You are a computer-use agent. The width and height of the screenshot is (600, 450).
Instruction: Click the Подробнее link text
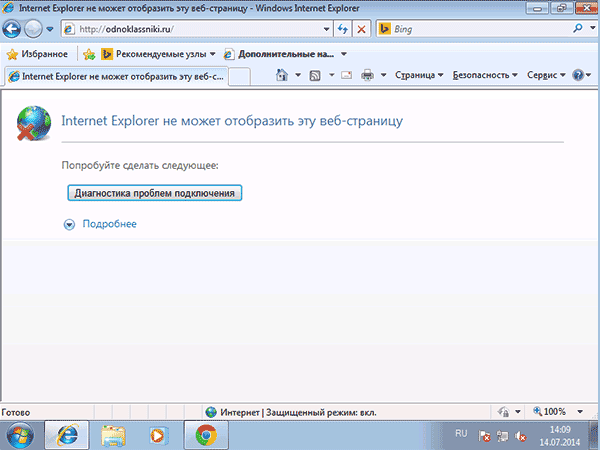109,224
